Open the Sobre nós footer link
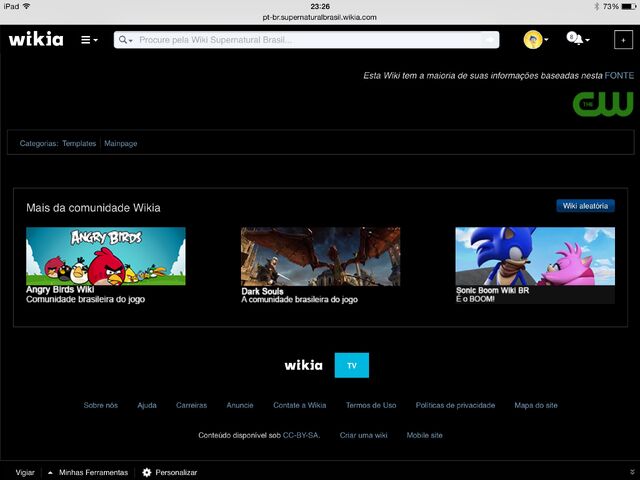 [100, 405]
